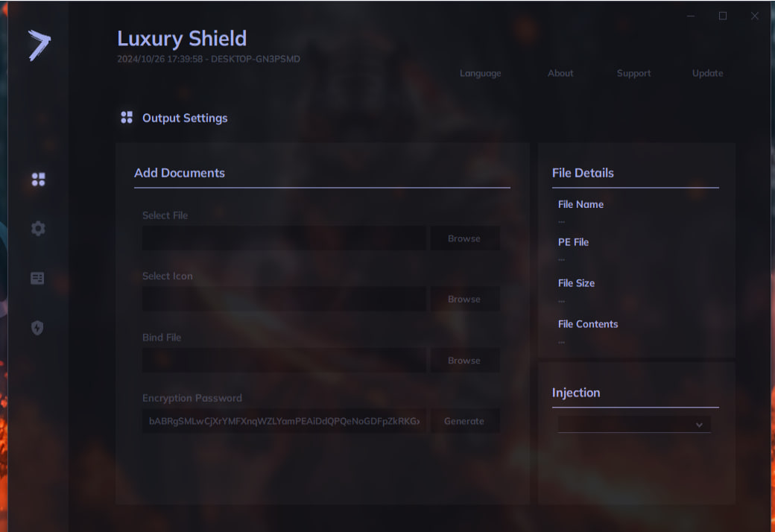Open the dashboard grid icon in sidebar
This screenshot has height=532, width=775.
(38, 180)
